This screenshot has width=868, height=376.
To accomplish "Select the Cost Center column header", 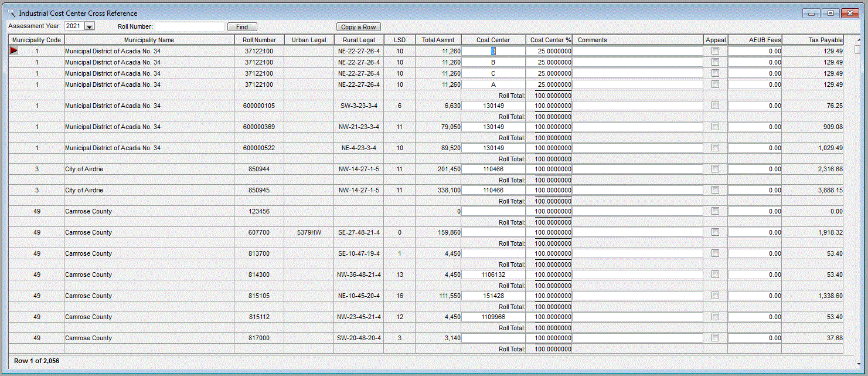I will 493,40.
